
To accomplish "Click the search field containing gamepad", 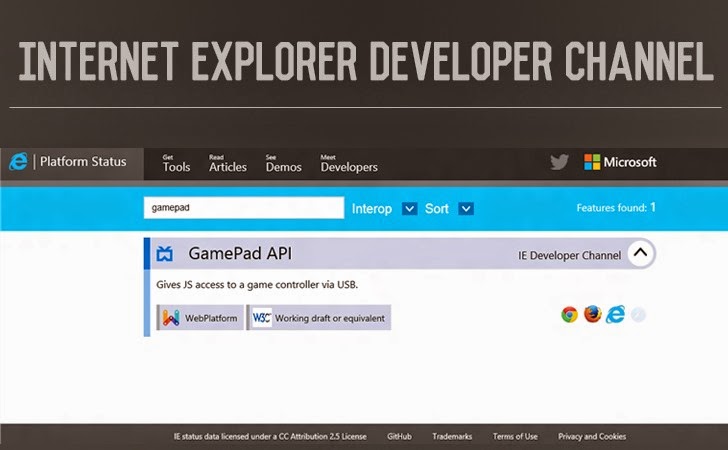I will 244,208.
